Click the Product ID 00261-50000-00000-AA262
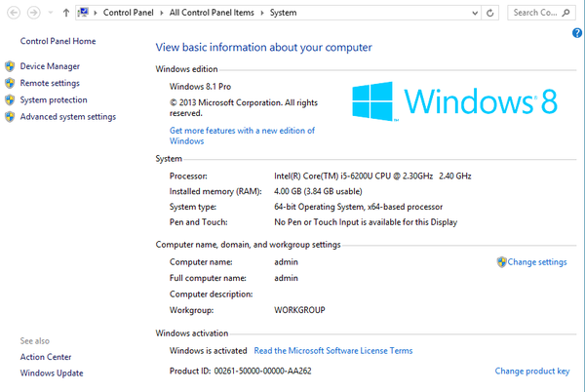Image resolution: width=585 pixels, height=392 pixels. click(x=240, y=372)
